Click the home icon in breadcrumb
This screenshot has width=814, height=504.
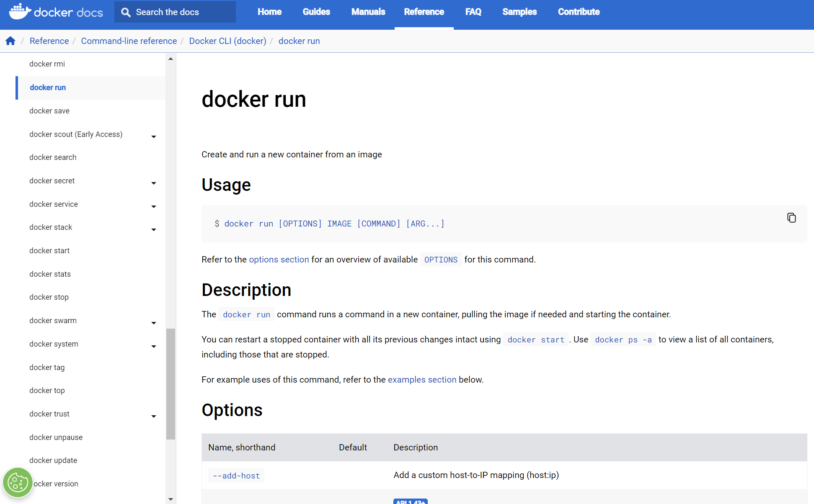pos(10,41)
